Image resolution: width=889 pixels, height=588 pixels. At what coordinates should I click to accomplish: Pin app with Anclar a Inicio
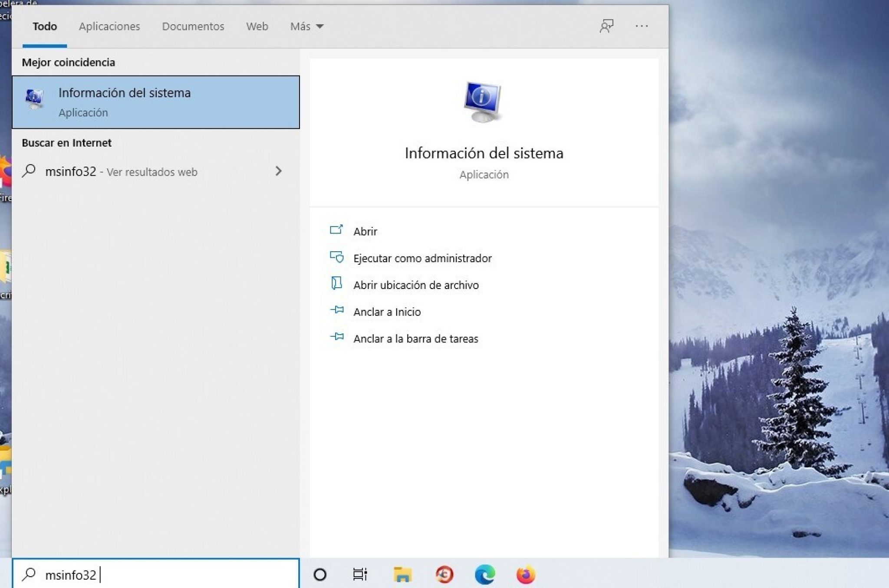pos(386,312)
